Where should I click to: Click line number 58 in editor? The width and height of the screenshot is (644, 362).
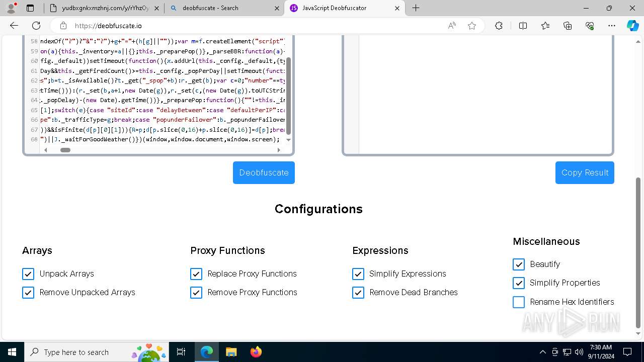pos(34,41)
